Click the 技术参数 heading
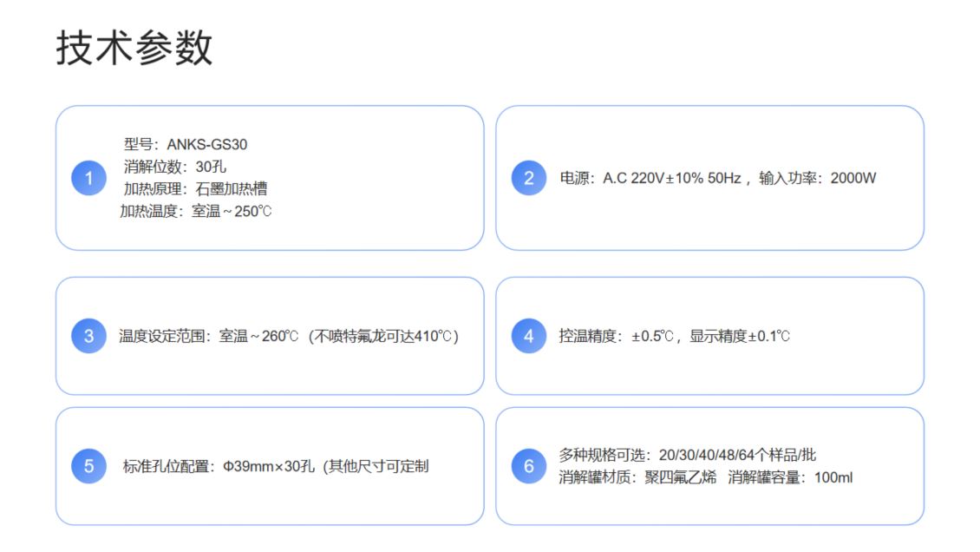Viewport: 980px width, 552px height. 134,47
